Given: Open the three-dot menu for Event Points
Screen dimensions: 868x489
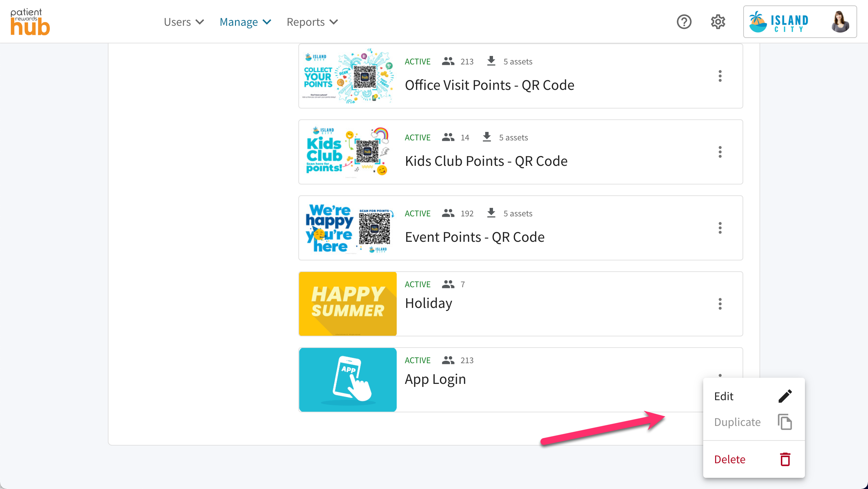Looking at the screenshot, I should pos(720,228).
